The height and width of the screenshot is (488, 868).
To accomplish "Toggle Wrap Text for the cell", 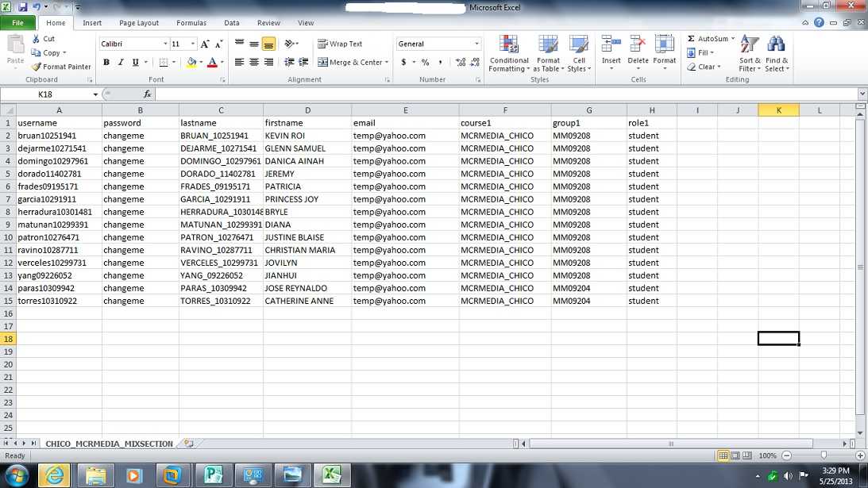I will (340, 44).
